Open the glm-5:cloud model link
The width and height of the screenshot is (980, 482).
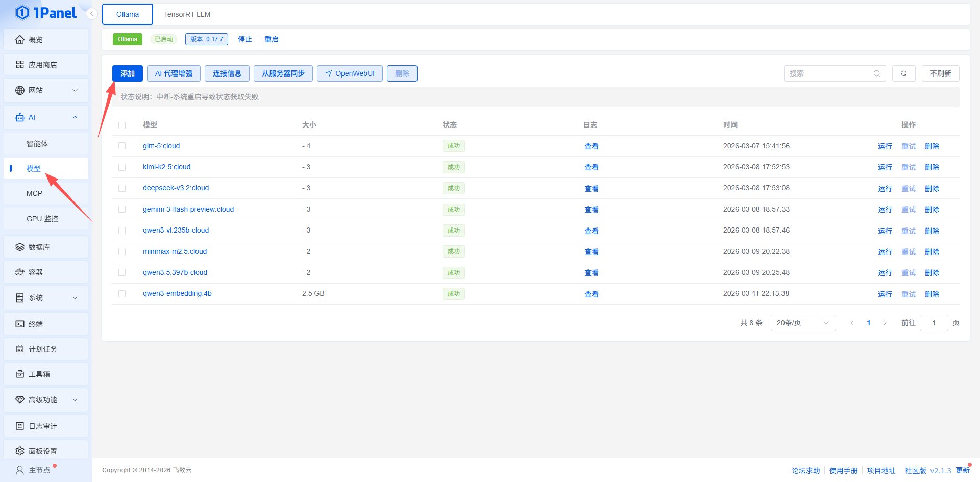pos(161,146)
